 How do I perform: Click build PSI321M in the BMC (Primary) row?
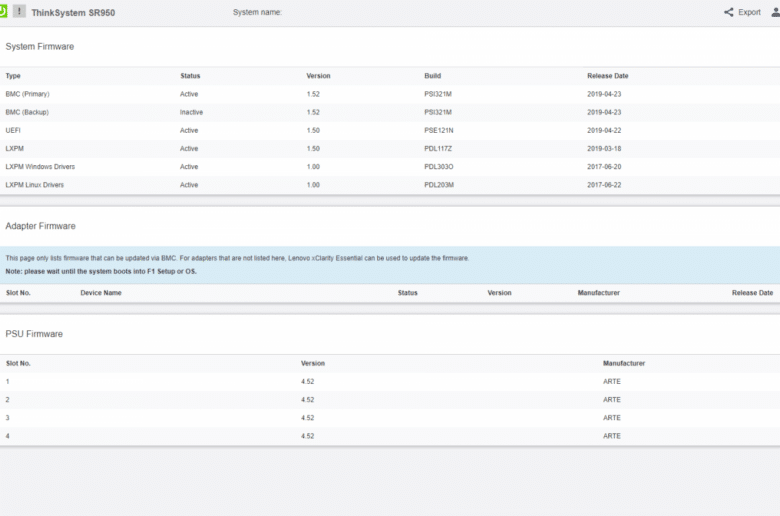click(x=438, y=94)
